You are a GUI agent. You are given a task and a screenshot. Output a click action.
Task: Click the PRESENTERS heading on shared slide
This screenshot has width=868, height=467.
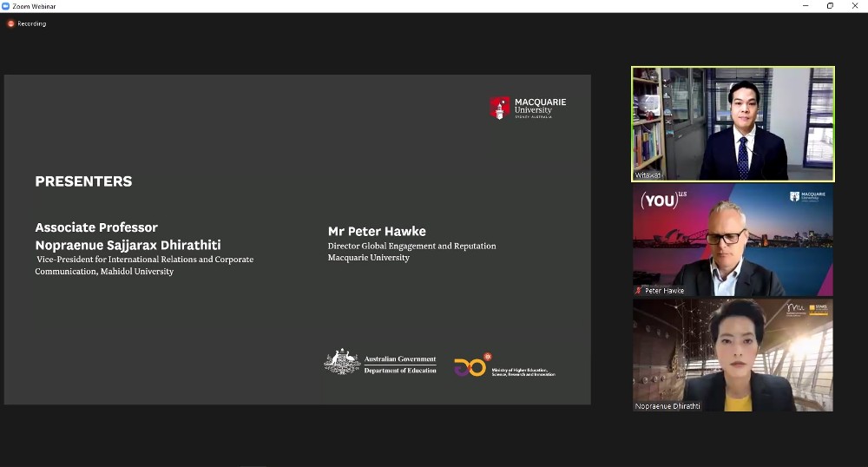tap(83, 181)
